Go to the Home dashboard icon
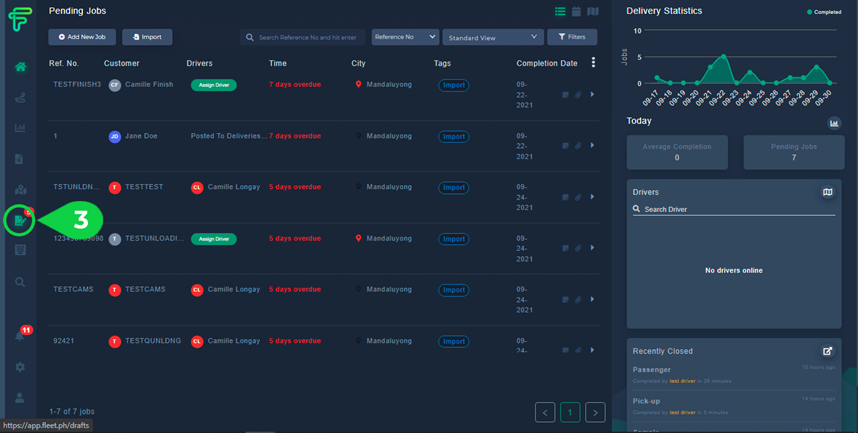Viewport: 858px width, 433px height. (20, 67)
